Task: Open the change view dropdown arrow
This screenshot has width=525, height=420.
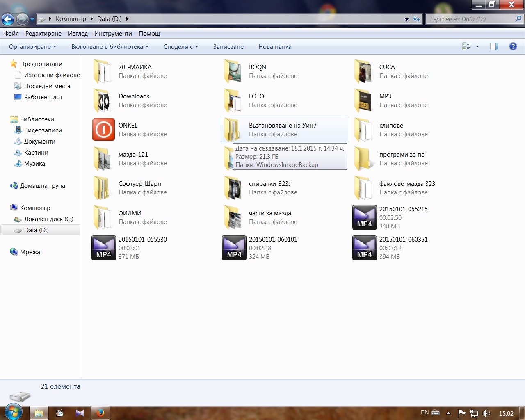Action: tap(477, 46)
